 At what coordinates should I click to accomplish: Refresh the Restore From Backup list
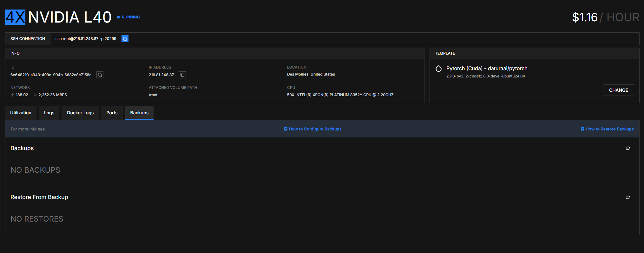tap(628, 197)
